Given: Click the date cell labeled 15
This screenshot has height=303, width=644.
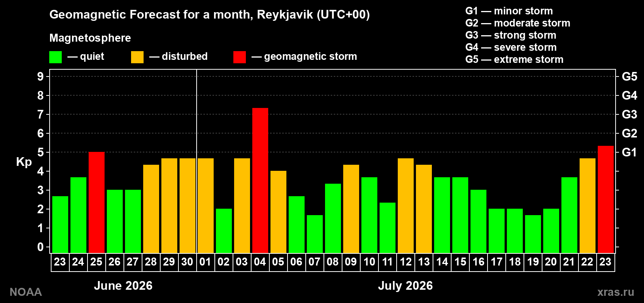Looking at the screenshot, I should point(460,262).
